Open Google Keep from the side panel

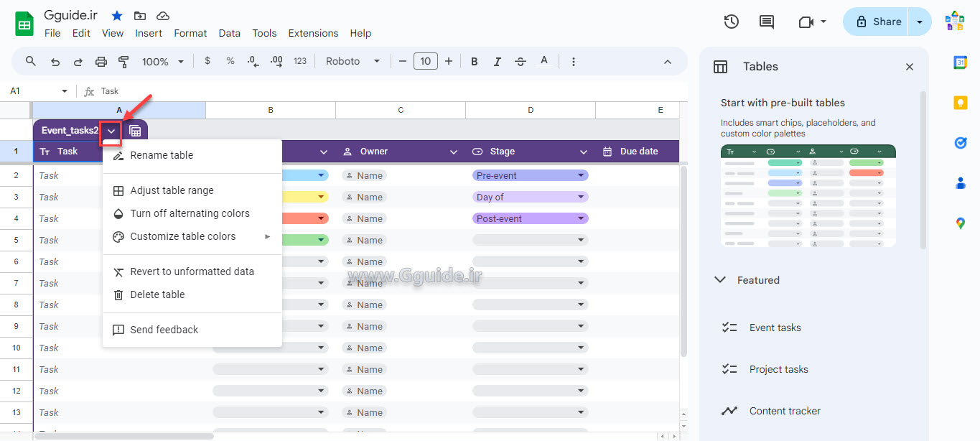[960, 102]
